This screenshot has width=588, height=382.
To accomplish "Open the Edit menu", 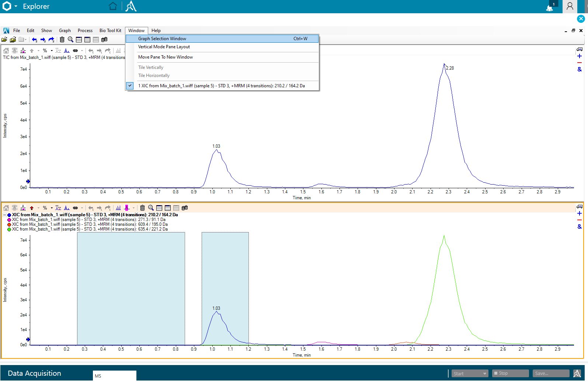I will [31, 31].
